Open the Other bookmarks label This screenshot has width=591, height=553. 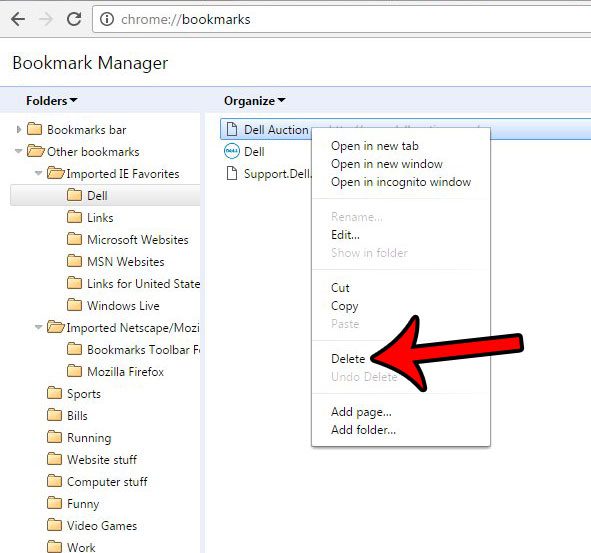click(93, 152)
